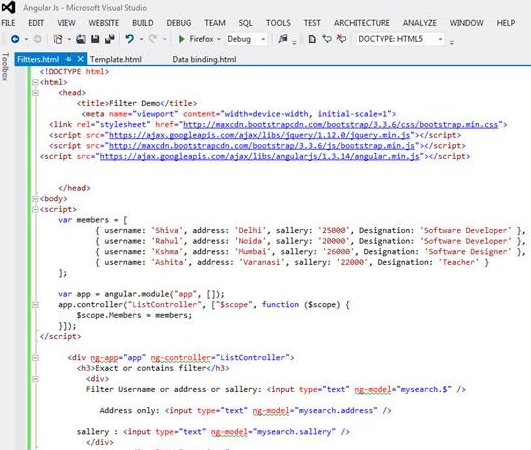Click the bootstrap.min.js script URL link

click(262, 146)
